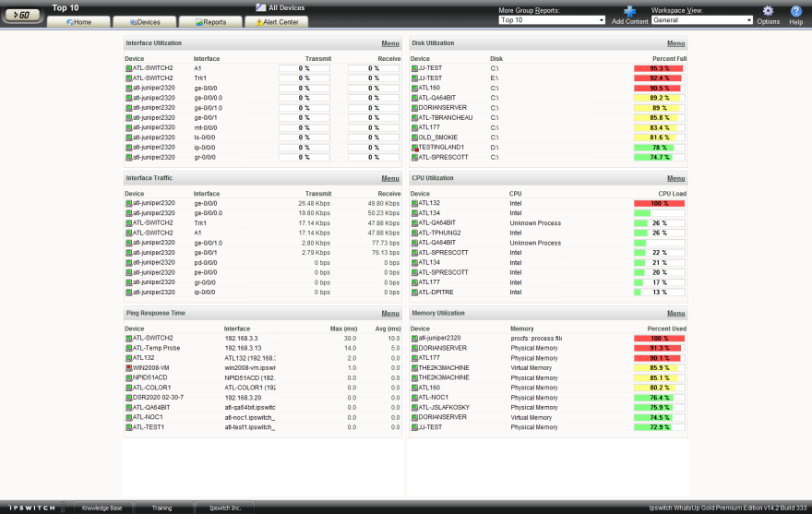The width and height of the screenshot is (812, 514).
Task: Click red status icon beside WIN2008-VM
Action: coord(128,368)
